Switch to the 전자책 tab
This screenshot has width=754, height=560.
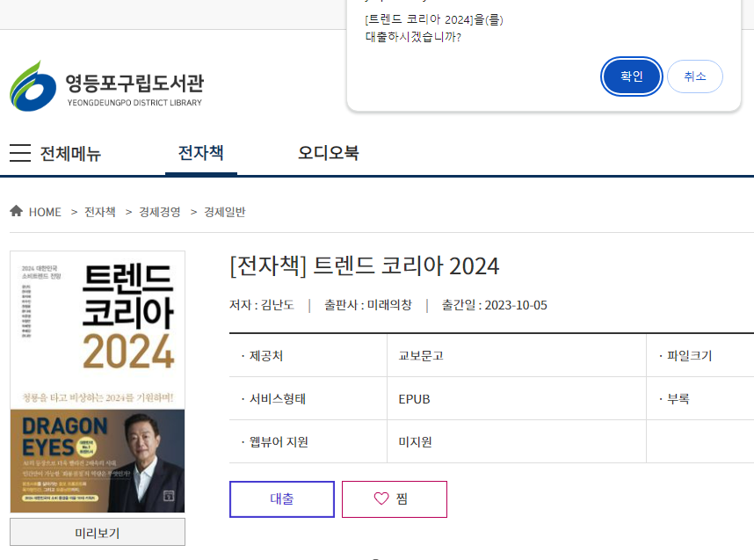coord(201,153)
